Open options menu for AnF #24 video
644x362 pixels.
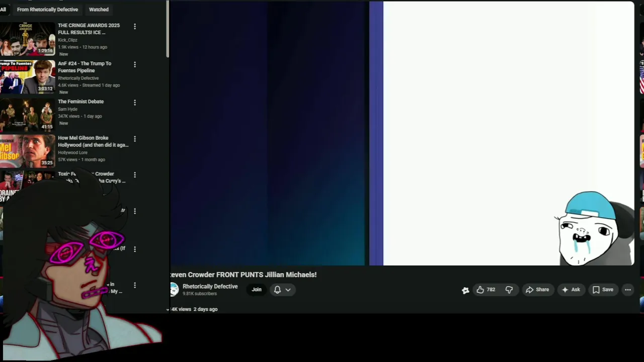(134, 64)
